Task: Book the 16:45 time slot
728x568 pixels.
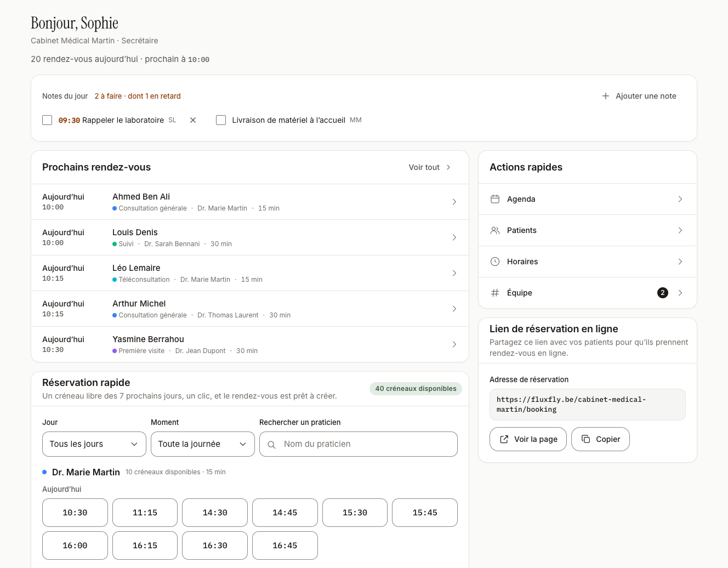Action: pyautogui.click(x=285, y=546)
